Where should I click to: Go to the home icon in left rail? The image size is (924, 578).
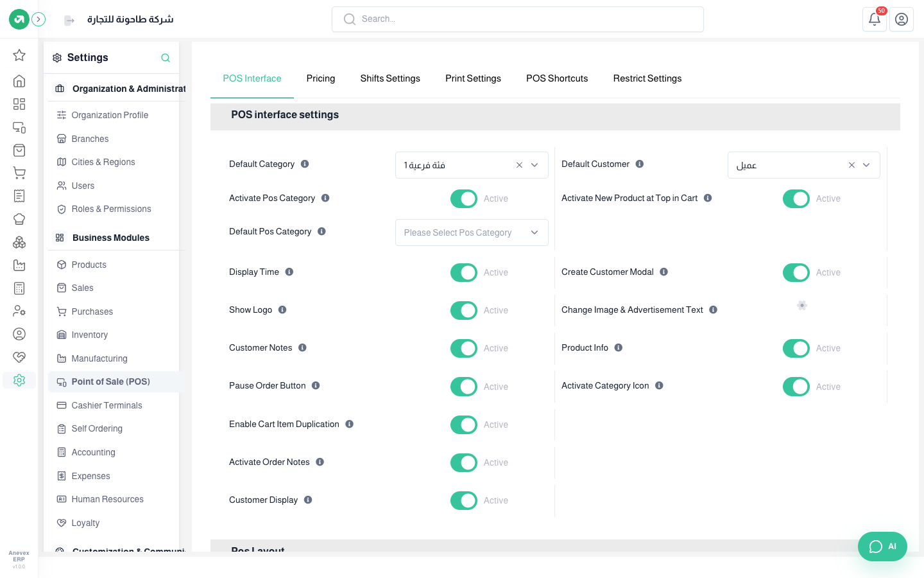[19, 81]
